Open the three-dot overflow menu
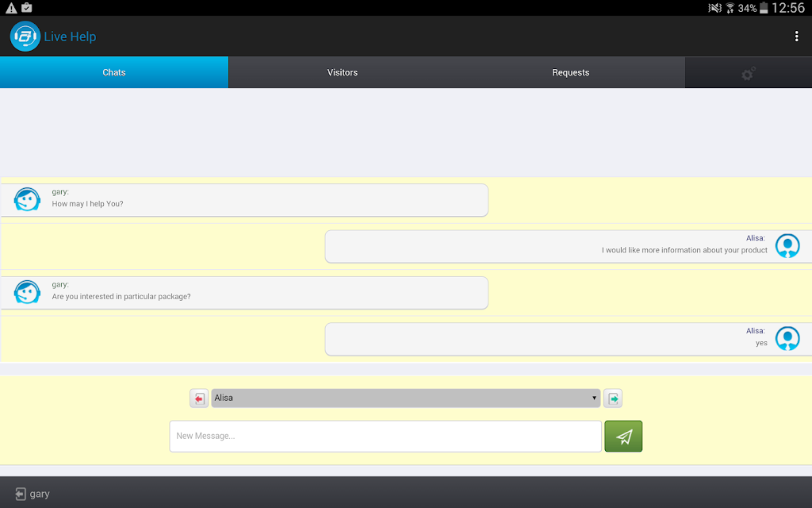 796,37
